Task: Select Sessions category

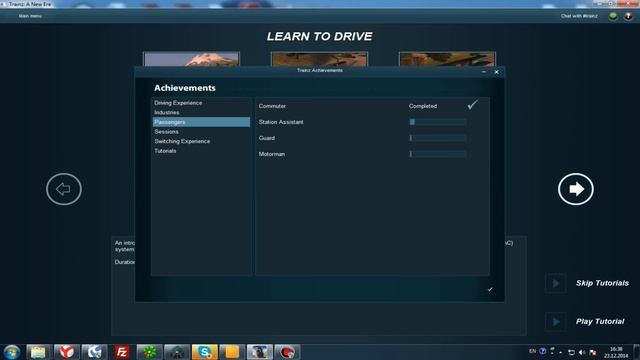Action: tap(201, 131)
